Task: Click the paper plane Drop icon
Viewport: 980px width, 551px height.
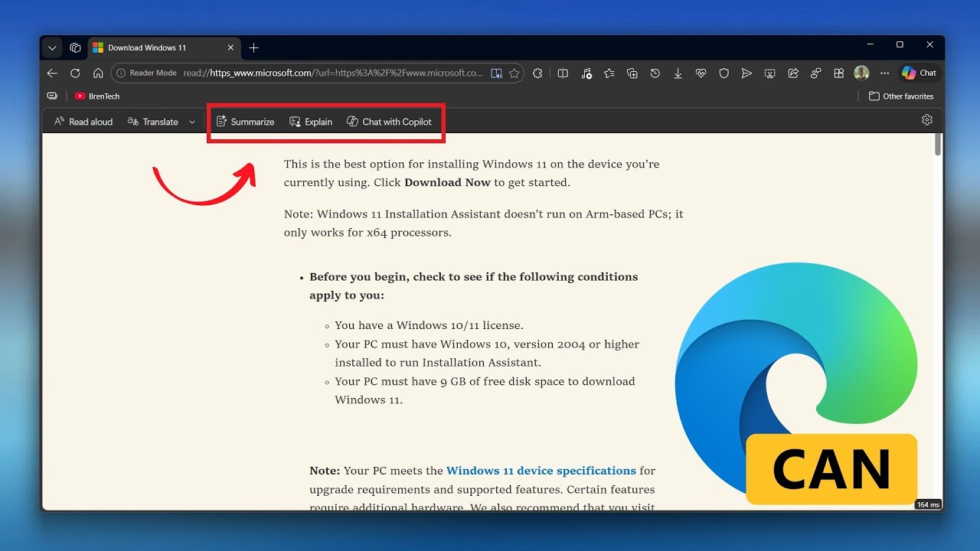Action: pyautogui.click(x=746, y=73)
